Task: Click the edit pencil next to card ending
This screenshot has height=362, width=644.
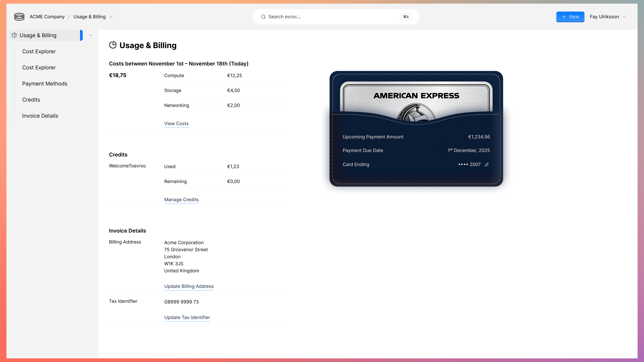Action: point(487,164)
